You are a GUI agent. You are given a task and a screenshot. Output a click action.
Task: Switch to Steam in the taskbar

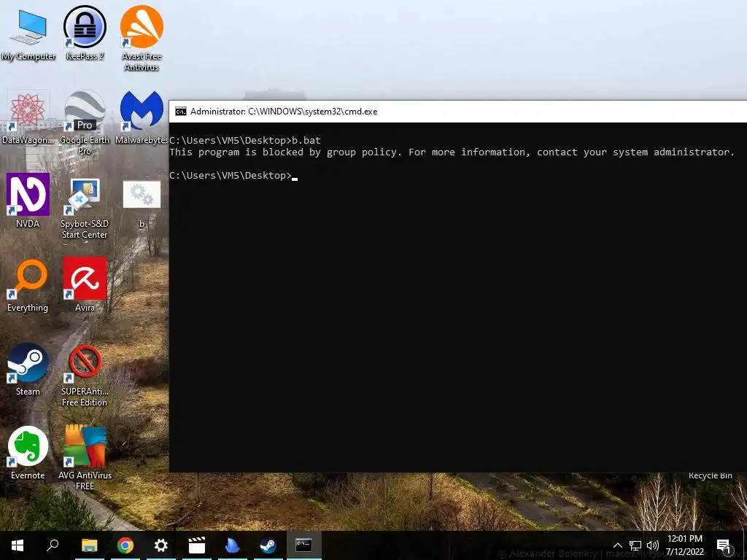pos(268,545)
